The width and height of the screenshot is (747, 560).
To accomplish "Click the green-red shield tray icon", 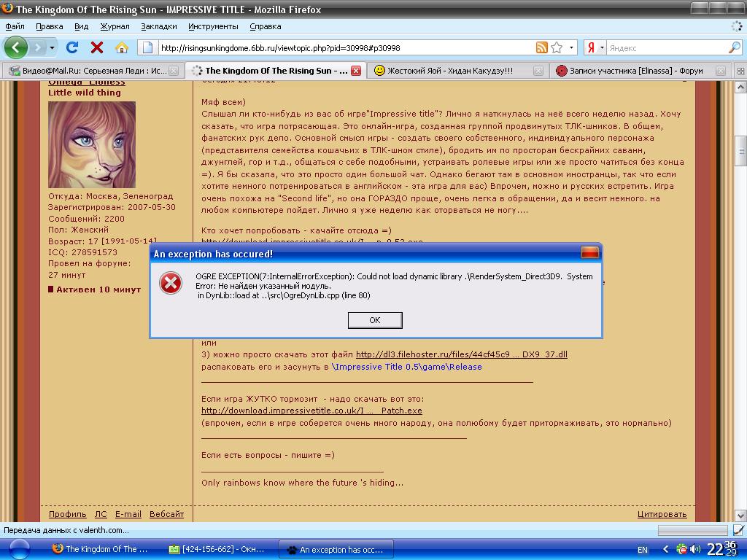I will point(682,550).
